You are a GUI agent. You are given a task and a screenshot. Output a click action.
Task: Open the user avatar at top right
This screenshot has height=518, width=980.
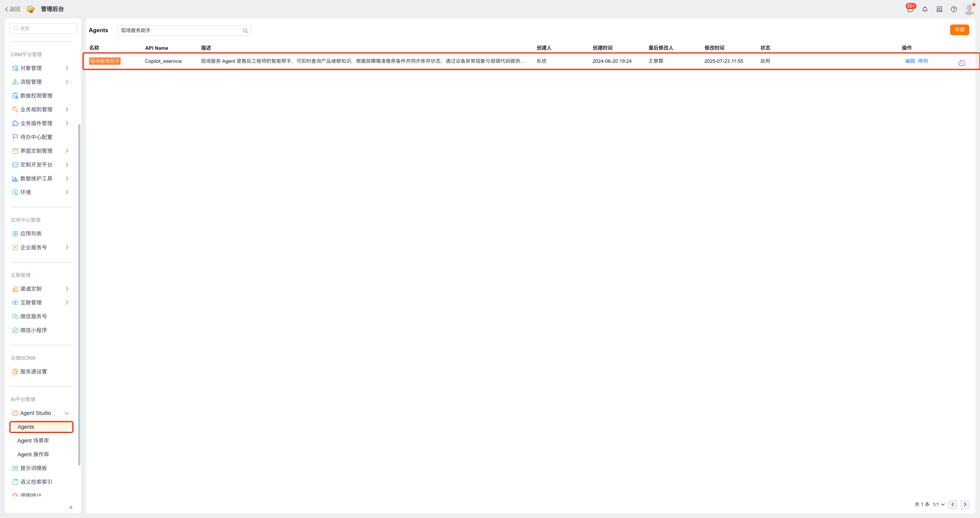point(969,9)
